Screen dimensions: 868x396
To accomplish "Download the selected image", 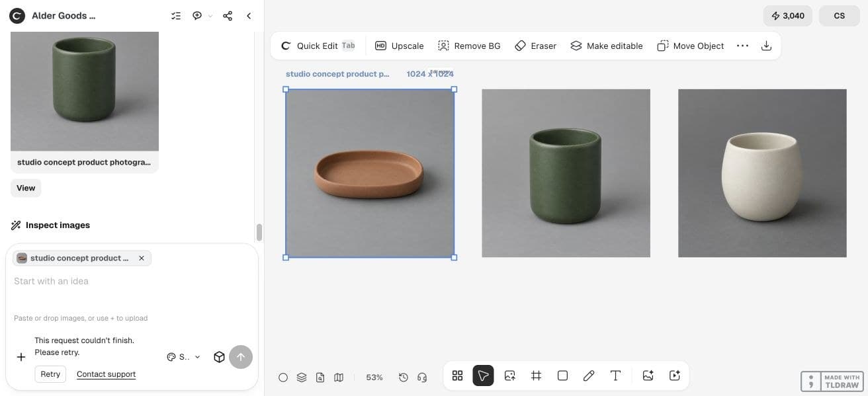I will point(766,46).
